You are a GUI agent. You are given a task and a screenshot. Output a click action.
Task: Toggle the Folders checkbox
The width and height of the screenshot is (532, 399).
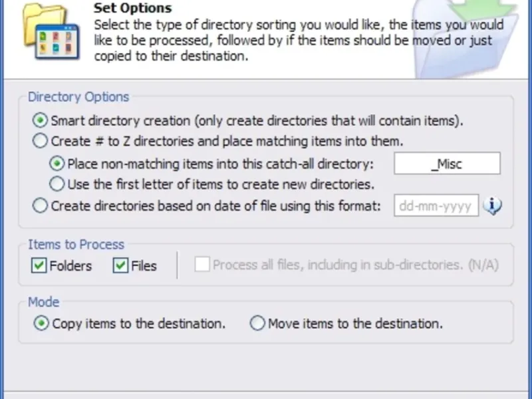pyautogui.click(x=38, y=266)
